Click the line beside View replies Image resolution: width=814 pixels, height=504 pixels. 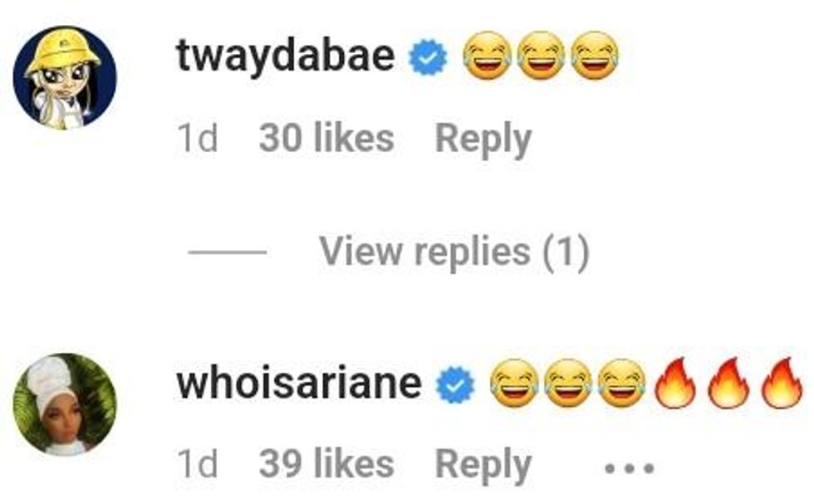(228, 252)
